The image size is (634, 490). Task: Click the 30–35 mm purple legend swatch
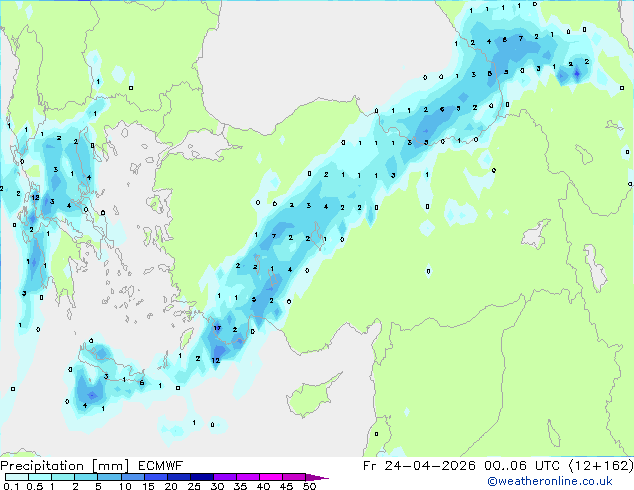tap(225, 477)
